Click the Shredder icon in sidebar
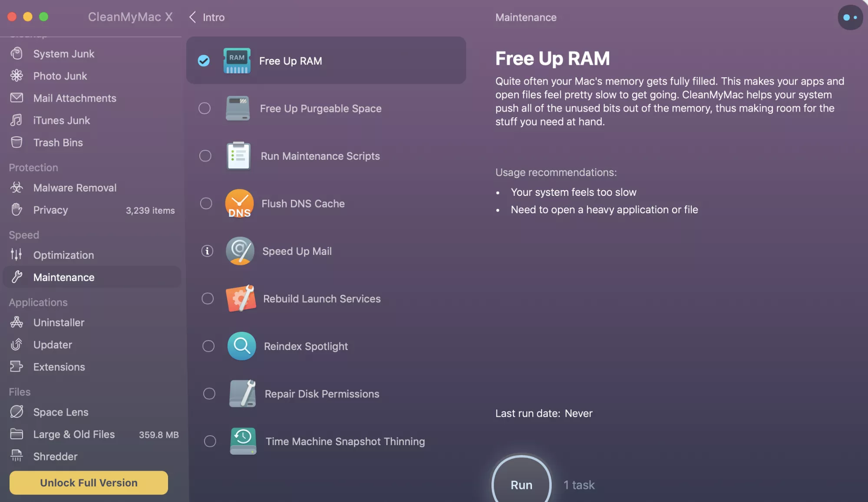Image resolution: width=868 pixels, height=502 pixels. [x=17, y=456]
